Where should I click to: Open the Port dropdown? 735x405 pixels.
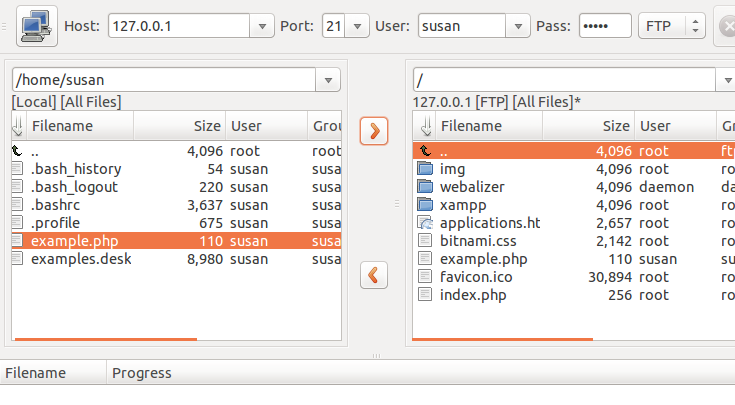click(x=358, y=26)
